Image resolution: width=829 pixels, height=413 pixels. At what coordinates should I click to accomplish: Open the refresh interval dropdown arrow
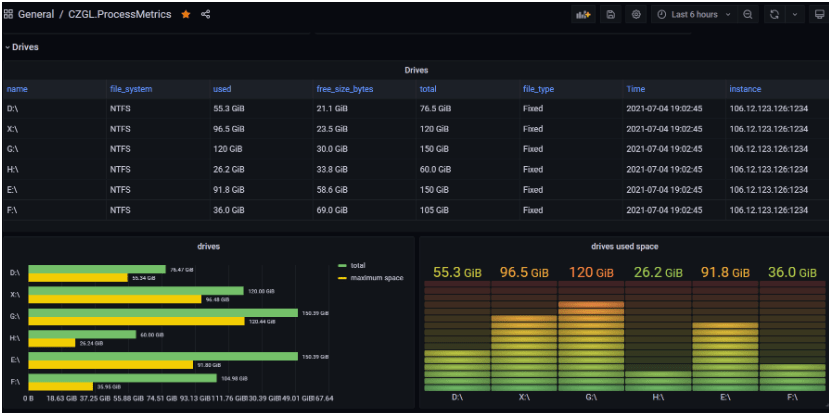pos(795,15)
